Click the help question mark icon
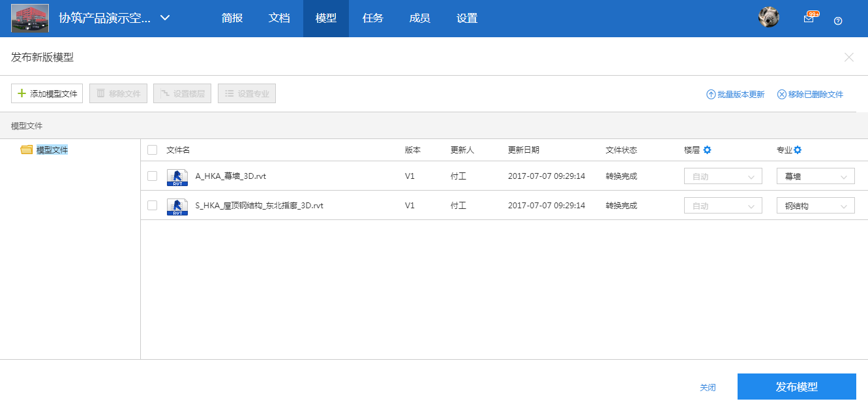Viewport: 868px width, 412px height. [x=838, y=21]
